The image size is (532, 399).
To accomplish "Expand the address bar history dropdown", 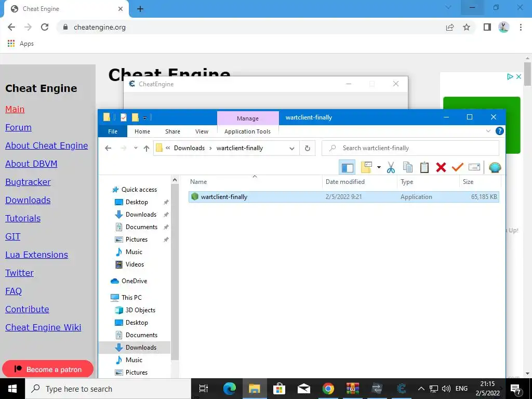I will pos(292,148).
